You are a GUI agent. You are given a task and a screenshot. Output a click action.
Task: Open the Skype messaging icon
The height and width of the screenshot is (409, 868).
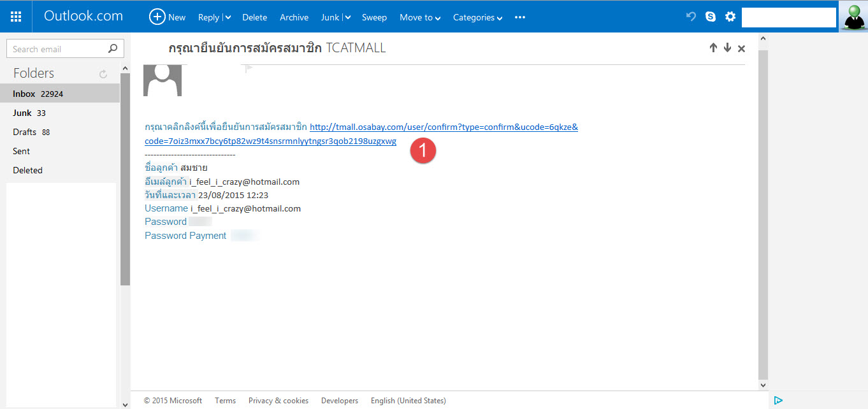pyautogui.click(x=711, y=17)
